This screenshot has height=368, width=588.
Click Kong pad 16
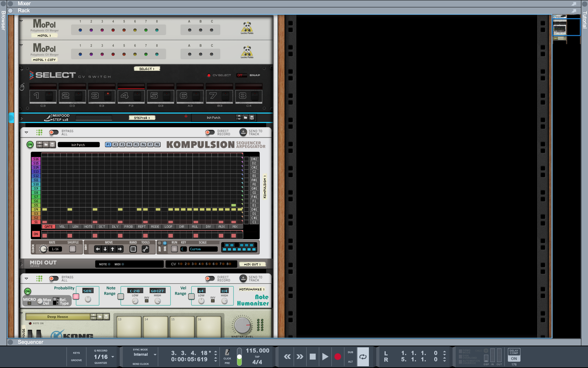(209, 327)
